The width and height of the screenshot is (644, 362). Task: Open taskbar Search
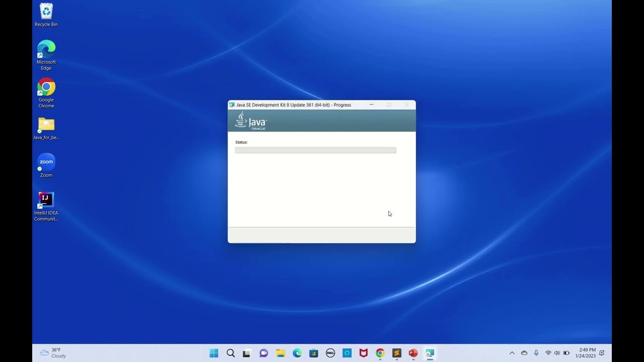pos(230,353)
